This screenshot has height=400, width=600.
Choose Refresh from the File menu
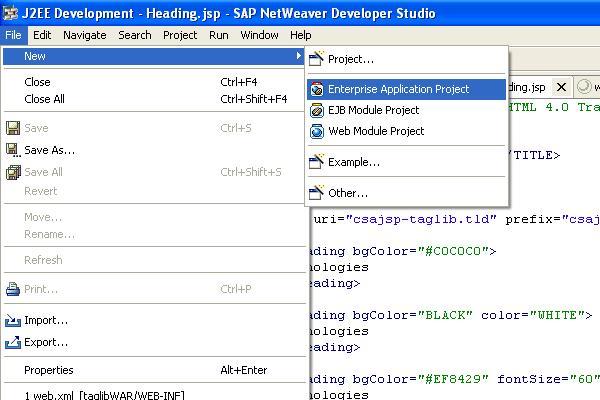tap(43, 260)
